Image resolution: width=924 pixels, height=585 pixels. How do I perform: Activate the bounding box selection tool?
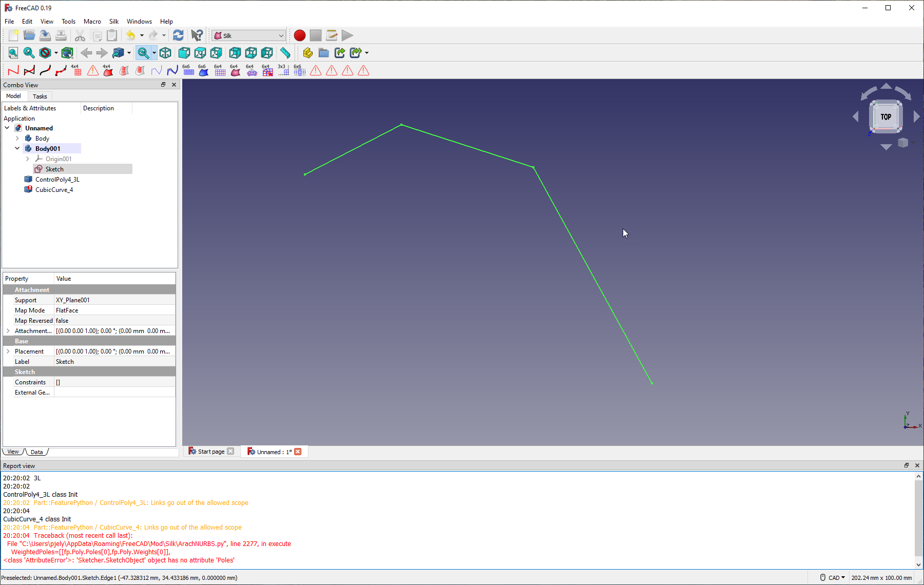67,53
